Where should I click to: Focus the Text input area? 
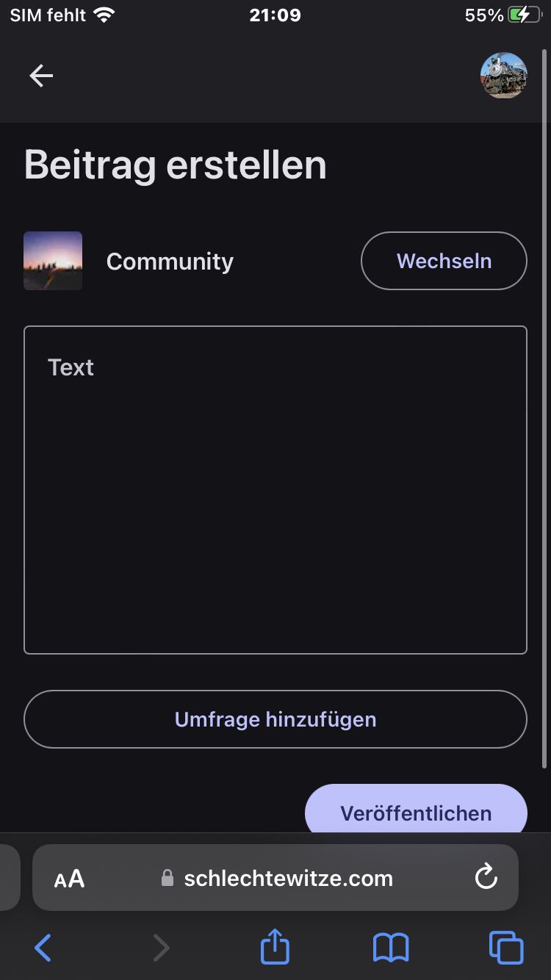click(275, 489)
